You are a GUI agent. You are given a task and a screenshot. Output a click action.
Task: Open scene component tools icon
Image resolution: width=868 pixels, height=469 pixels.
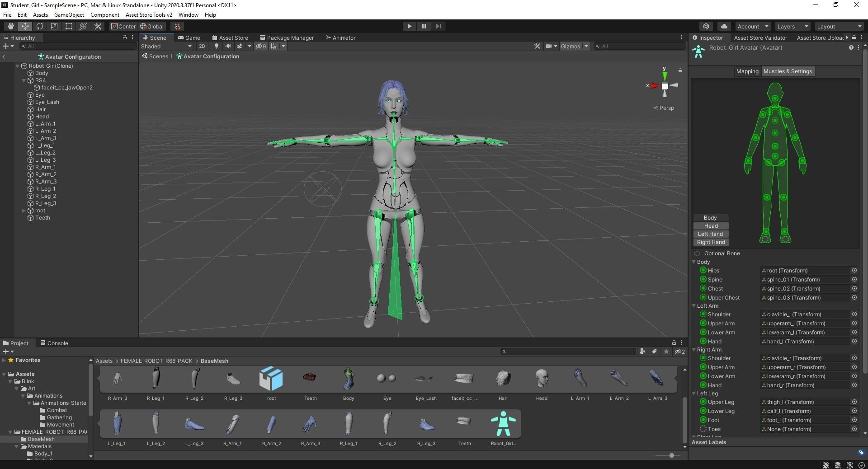pos(537,46)
